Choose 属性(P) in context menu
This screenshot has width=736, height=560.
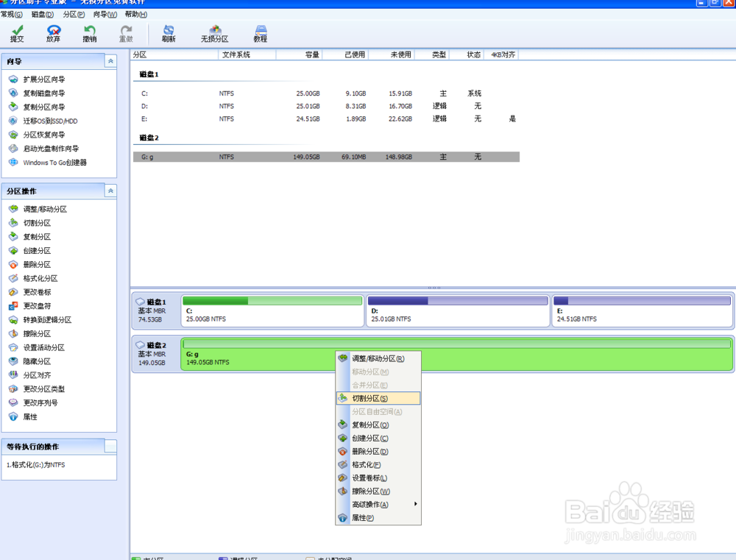(x=378, y=518)
